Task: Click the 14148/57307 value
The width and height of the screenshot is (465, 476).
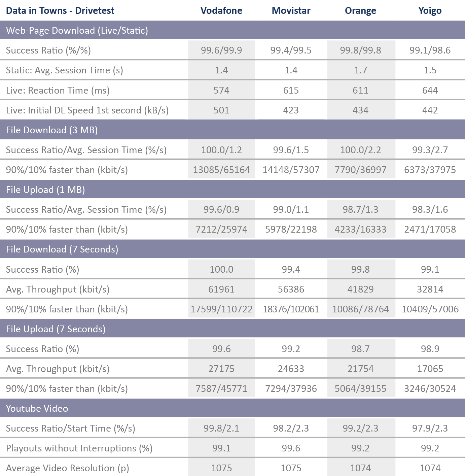Action: 291,170
